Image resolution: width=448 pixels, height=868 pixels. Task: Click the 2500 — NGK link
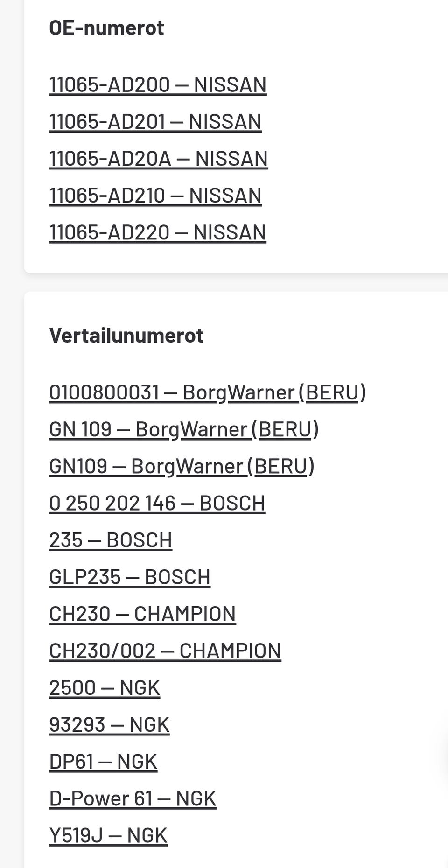[x=105, y=687]
